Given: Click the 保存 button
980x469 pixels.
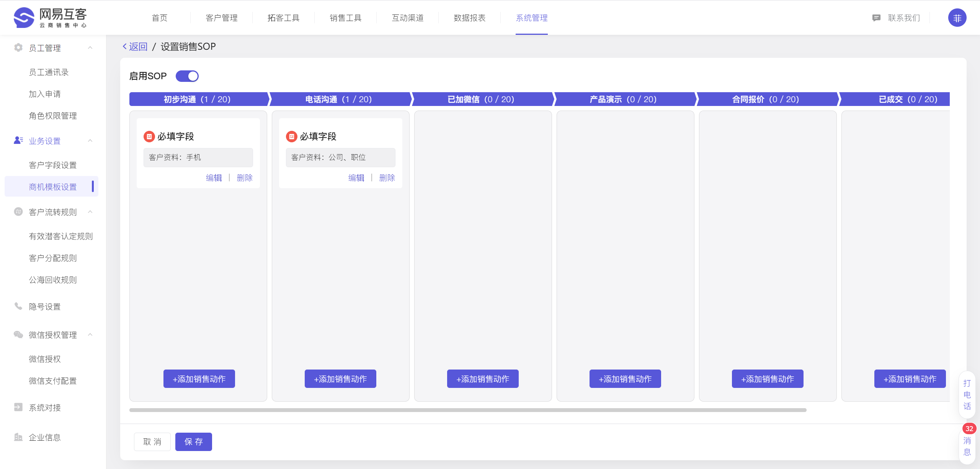Looking at the screenshot, I should click(x=194, y=442).
